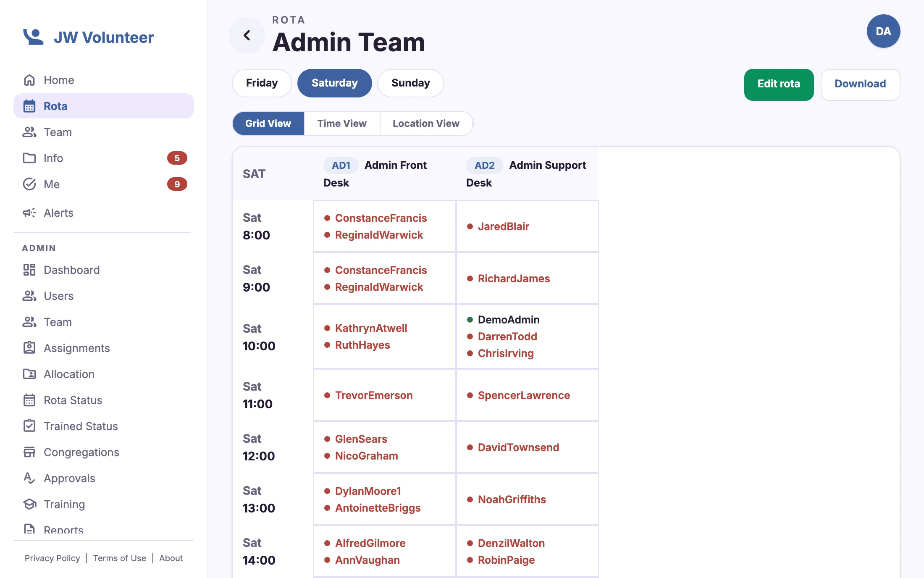Click SpencerLawrence in Admin Support Desk
This screenshot has width=924, height=578.
click(x=524, y=395)
